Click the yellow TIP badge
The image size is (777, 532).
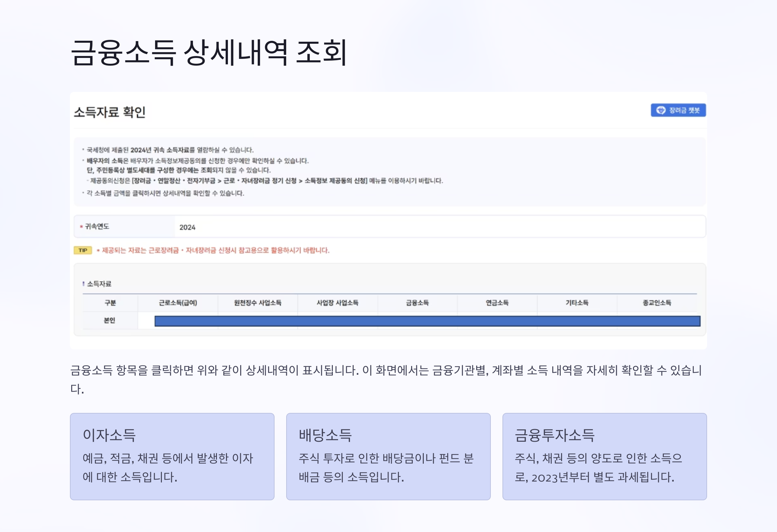click(83, 250)
